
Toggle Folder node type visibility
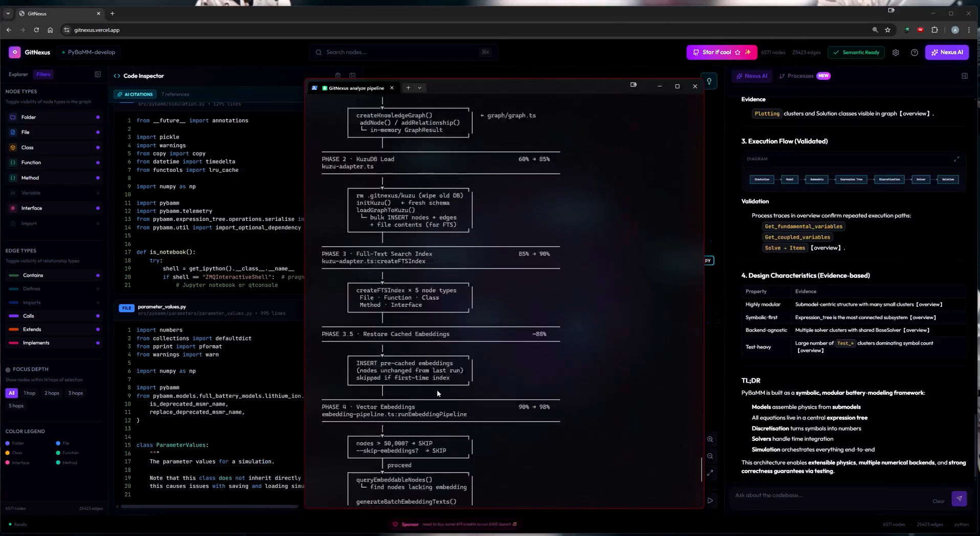click(54, 117)
